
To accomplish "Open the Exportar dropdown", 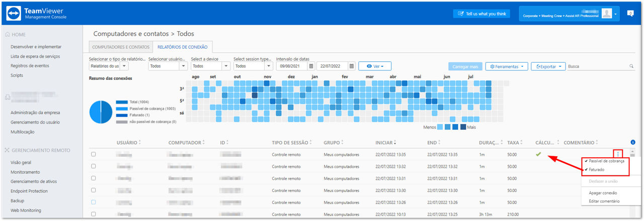I will coord(548,66).
